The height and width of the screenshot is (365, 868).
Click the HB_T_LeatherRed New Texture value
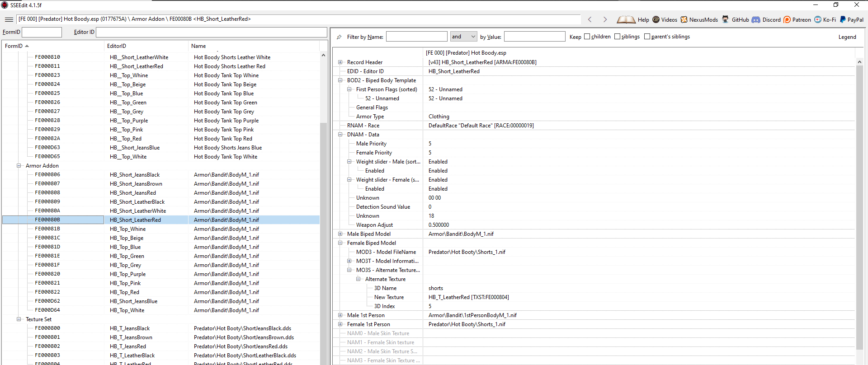point(468,297)
